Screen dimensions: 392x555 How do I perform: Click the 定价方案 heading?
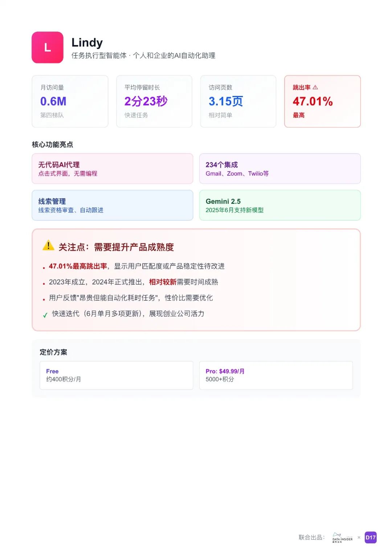[x=53, y=352]
